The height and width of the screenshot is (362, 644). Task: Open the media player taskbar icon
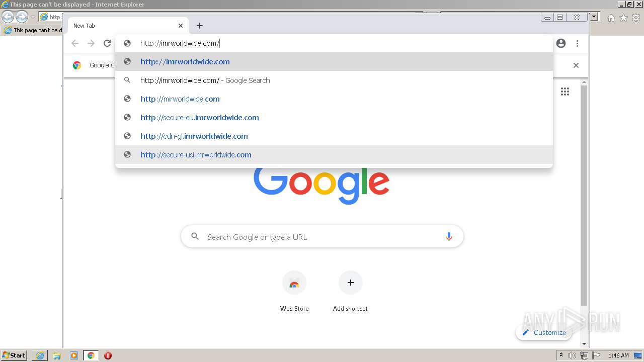pos(74,355)
